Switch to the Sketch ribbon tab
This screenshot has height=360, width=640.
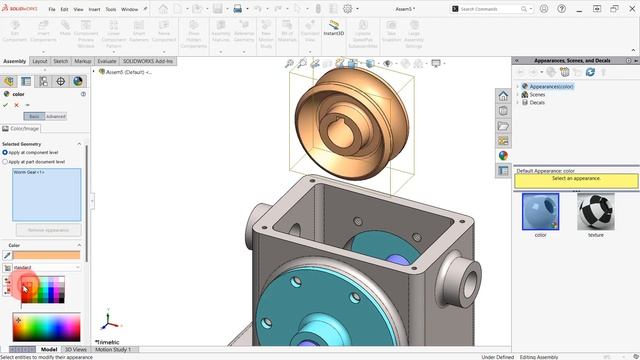click(60, 61)
